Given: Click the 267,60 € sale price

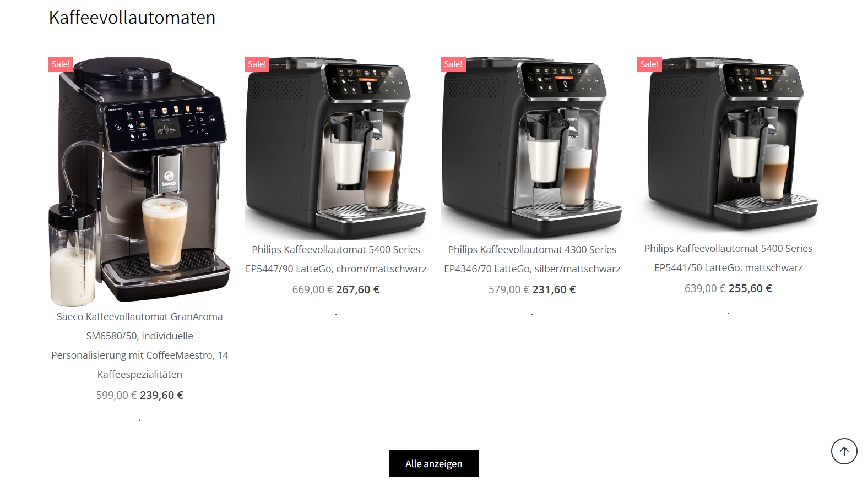Looking at the screenshot, I should click(357, 289).
